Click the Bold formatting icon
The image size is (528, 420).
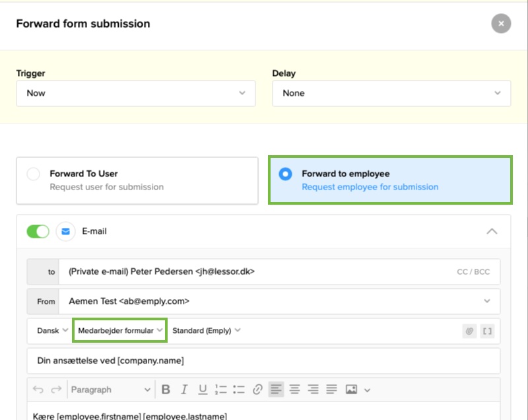[x=166, y=390]
